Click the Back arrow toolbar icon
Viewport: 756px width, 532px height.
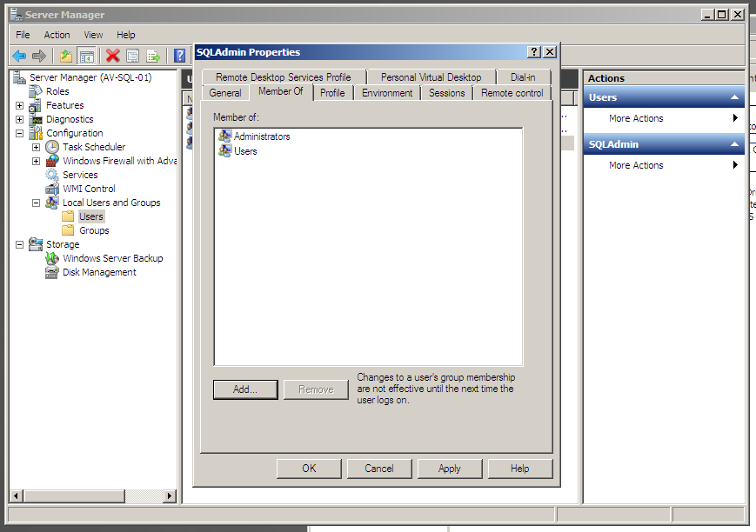19,56
